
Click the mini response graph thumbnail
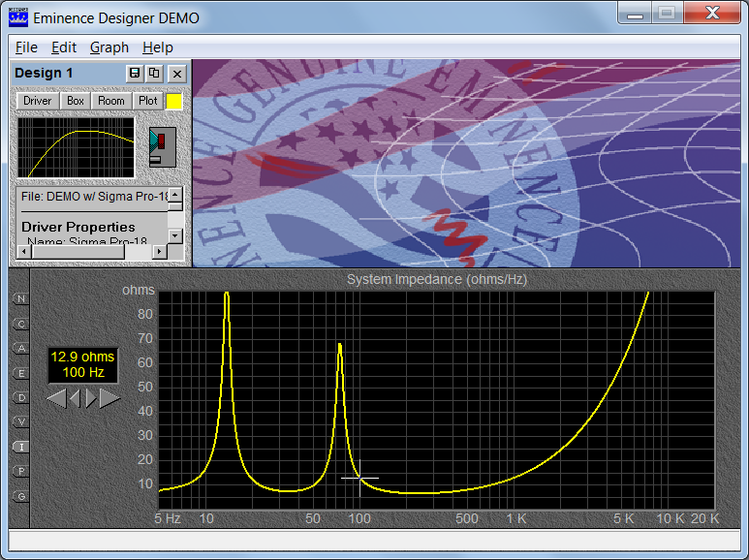77,147
